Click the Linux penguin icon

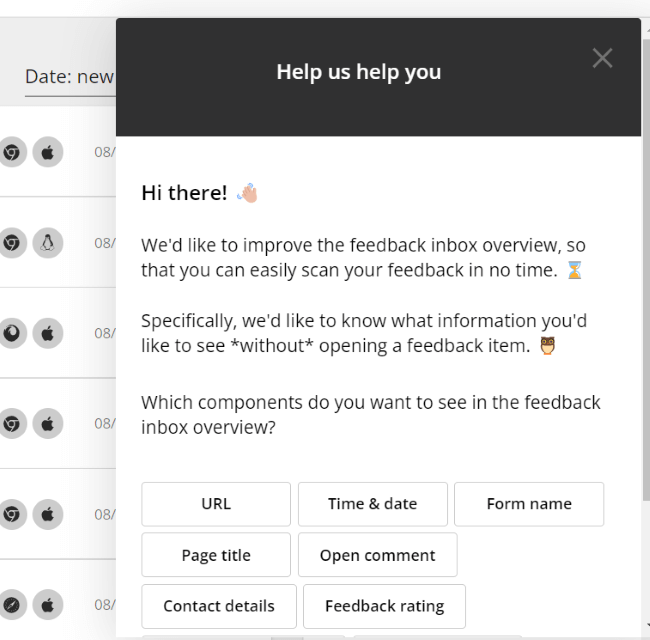click(47, 242)
